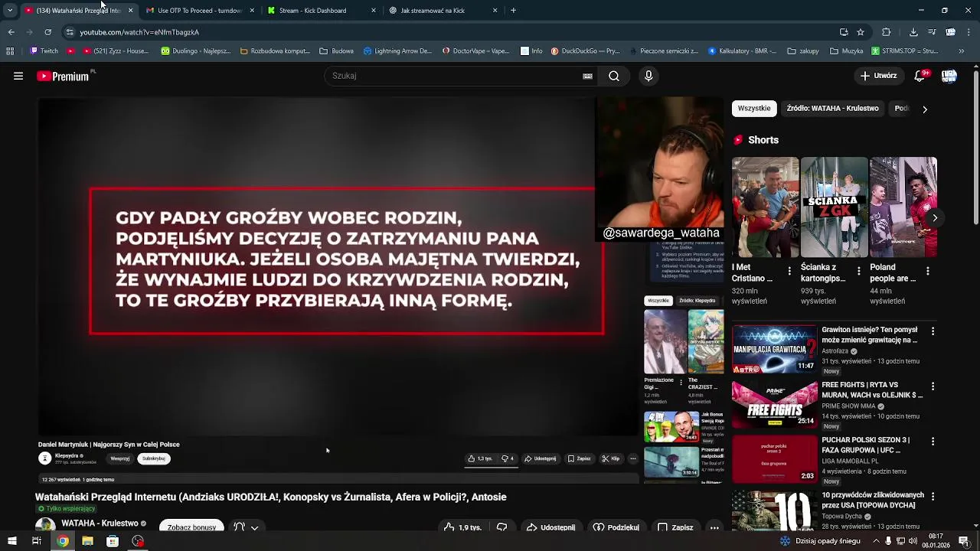Open File Explorer from the taskbar
The height and width of the screenshot is (551, 980).
87,541
